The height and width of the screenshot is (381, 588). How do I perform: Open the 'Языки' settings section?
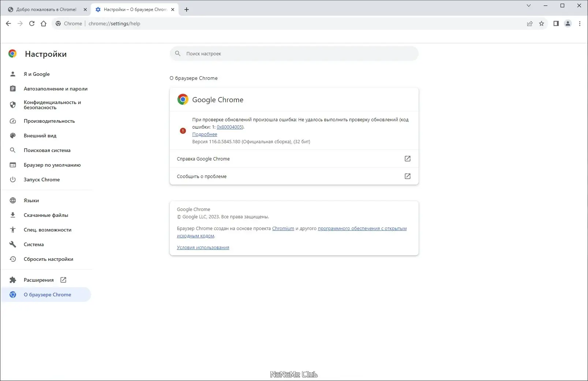pyautogui.click(x=46, y=200)
